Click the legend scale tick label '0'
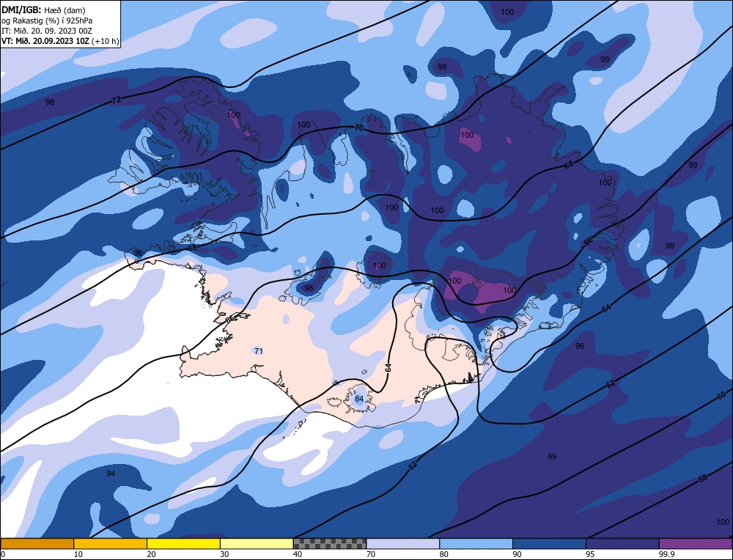The height and width of the screenshot is (560, 733). click(3, 554)
